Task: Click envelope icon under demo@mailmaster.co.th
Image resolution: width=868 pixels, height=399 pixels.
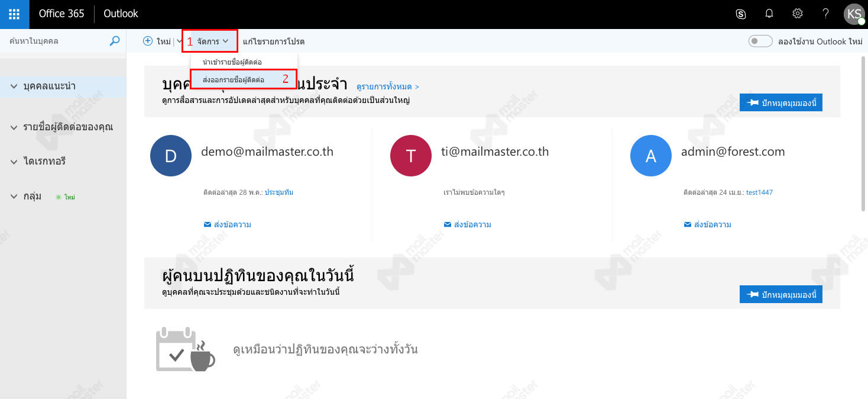Action: pyautogui.click(x=208, y=224)
